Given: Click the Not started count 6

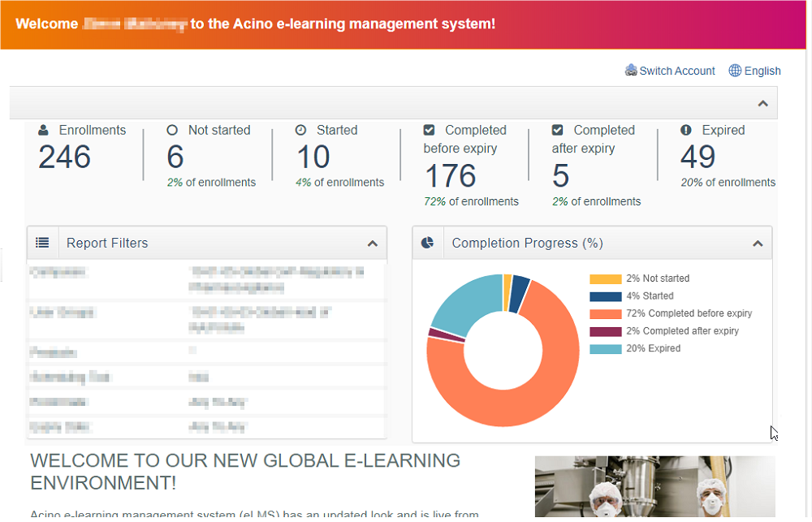Looking at the screenshot, I should tap(175, 157).
